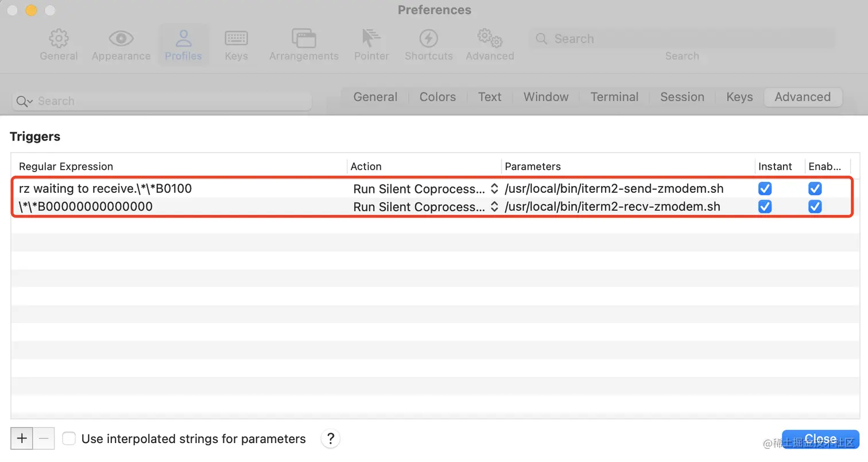
Task: Disable the recv-zmodem trigger Enabled checkbox
Action: click(x=815, y=207)
